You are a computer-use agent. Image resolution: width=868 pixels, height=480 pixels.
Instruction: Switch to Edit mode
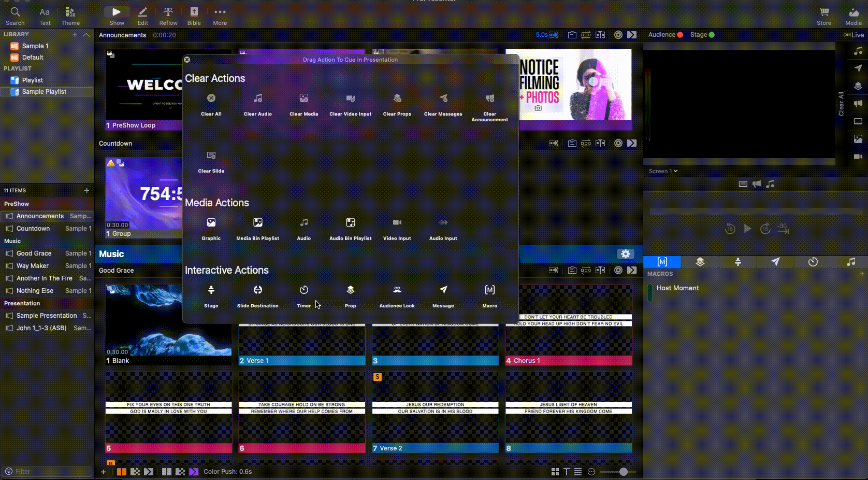(x=143, y=16)
